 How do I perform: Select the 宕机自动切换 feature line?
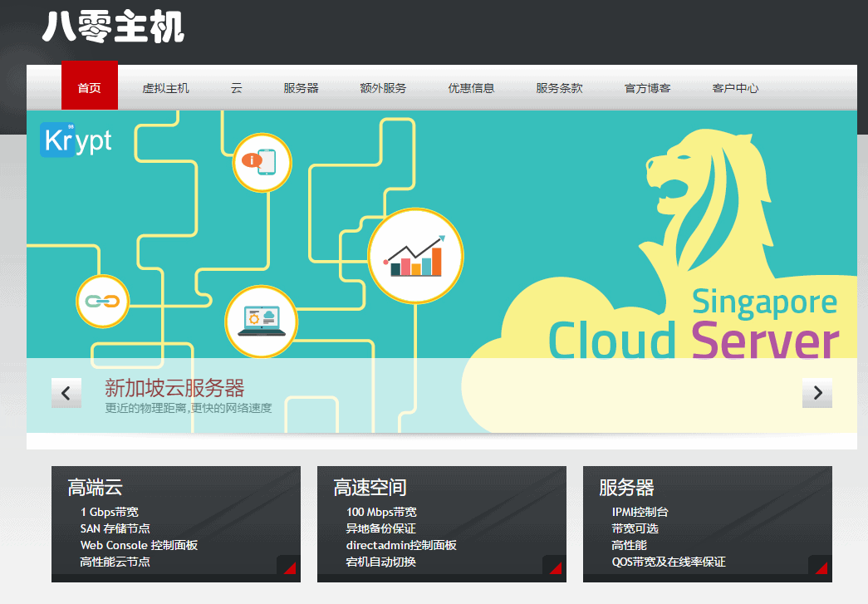pos(381,562)
